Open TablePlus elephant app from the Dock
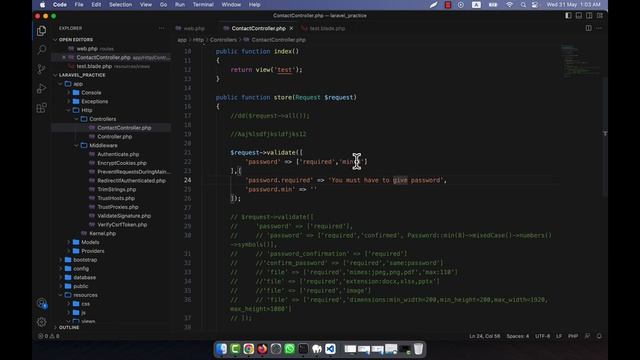Image resolution: width=640 pixels, height=360 pixels. pyautogui.click(x=317, y=349)
